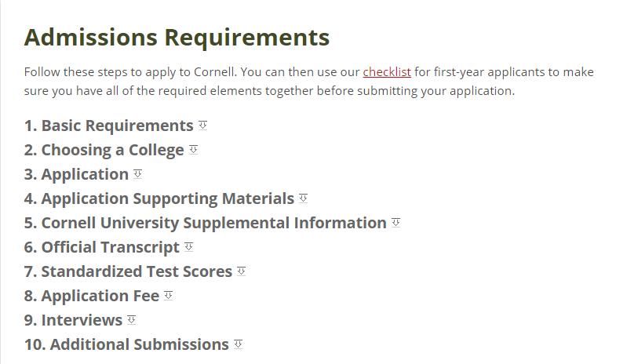
Task: Click the arrow icon beside Official Transcript
Action: (x=189, y=247)
